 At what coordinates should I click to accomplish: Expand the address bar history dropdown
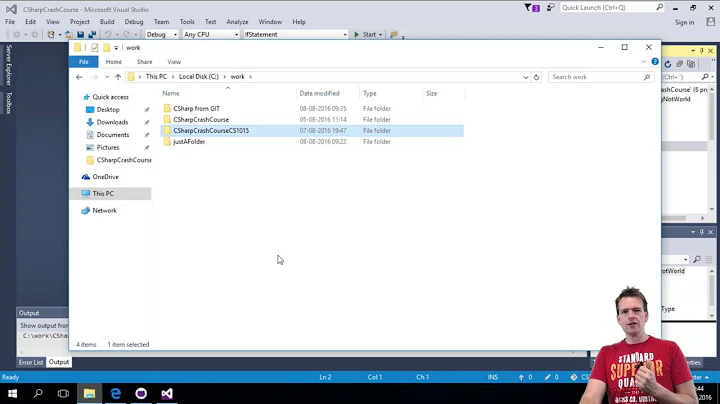click(x=524, y=77)
